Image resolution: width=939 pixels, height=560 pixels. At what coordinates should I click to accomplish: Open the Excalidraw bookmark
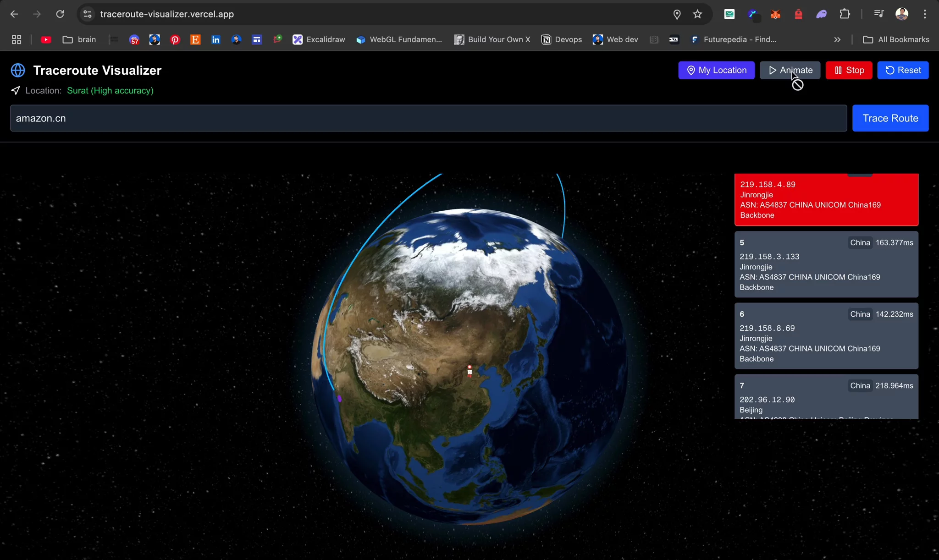(319, 40)
